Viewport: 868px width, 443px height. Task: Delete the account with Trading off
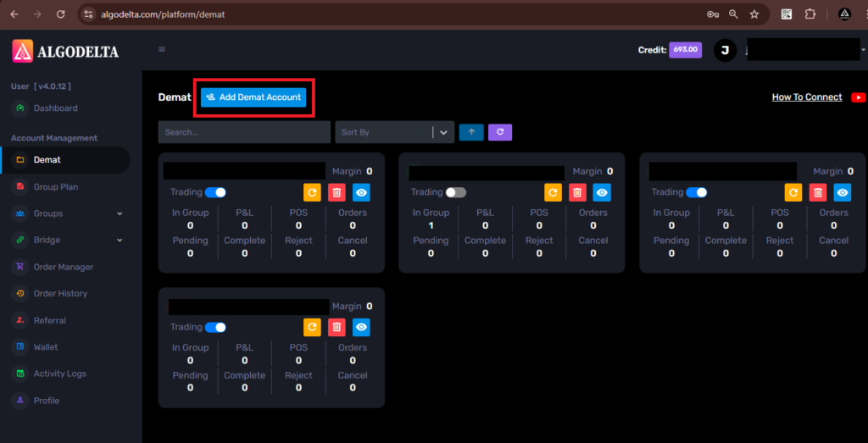577,192
